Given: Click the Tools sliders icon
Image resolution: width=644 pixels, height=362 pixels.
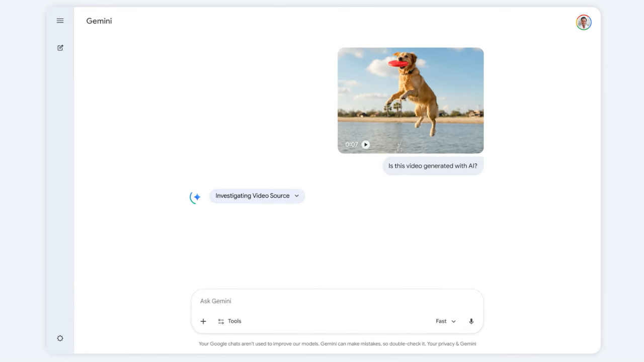Looking at the screenshot, I should [x=221, y=321].
